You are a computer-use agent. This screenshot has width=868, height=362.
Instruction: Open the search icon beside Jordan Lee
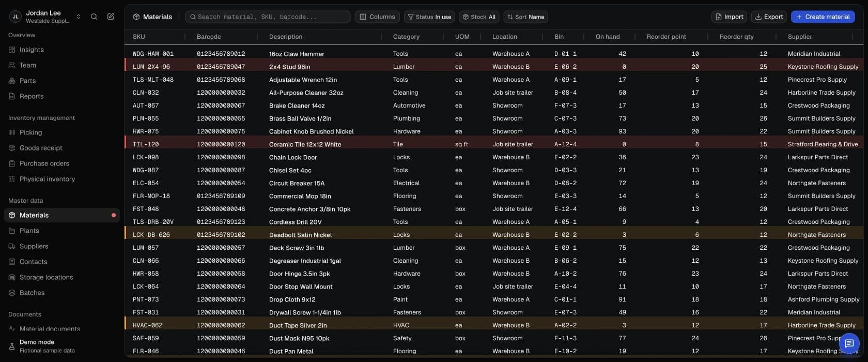pyautogui.click(x=94, y=17)
